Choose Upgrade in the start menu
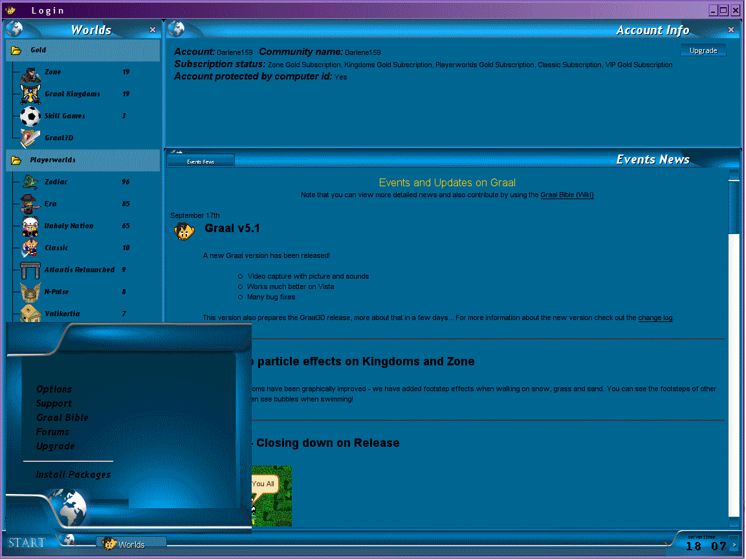This screenshot has width=746, height=560. (x=55, y=446)
